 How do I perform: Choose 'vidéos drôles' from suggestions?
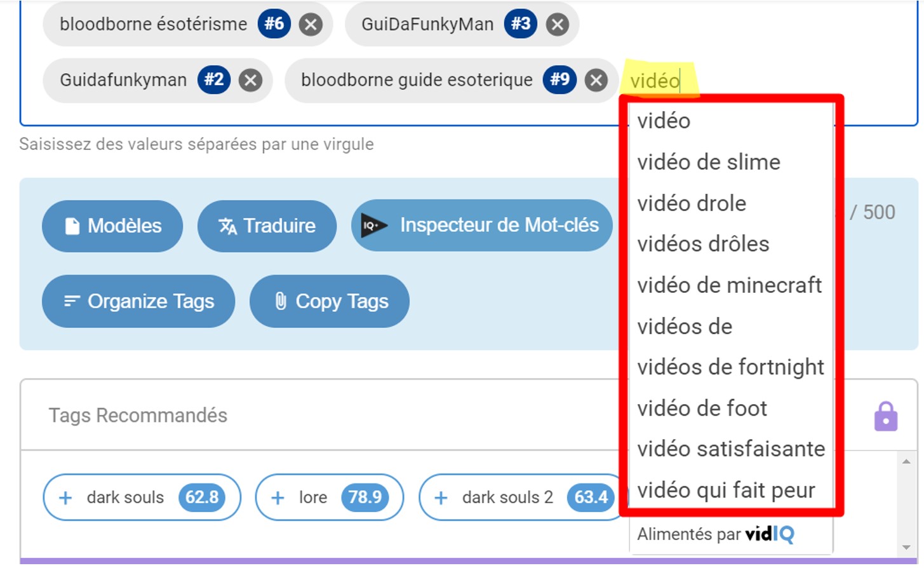click(730, 244)
